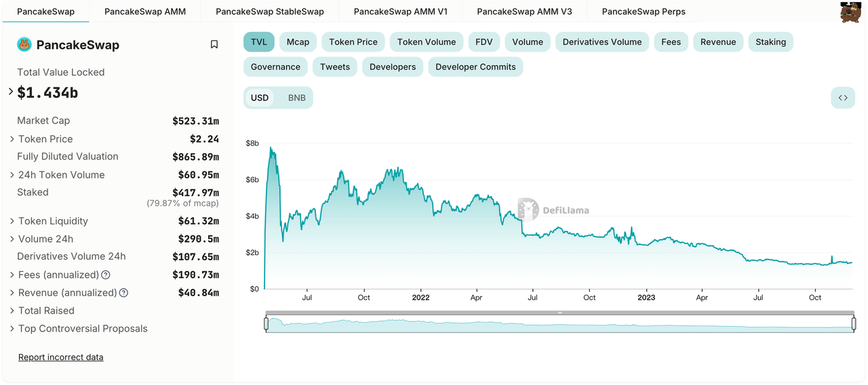
Task: Click the bookmark icon beside PancakeSwap
Action: click(x=214, y=45)
